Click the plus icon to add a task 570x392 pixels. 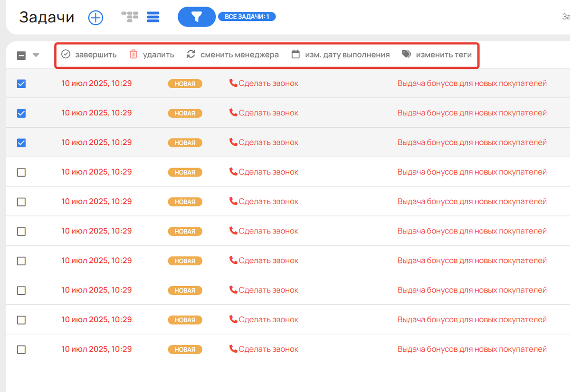pos(95,18)
